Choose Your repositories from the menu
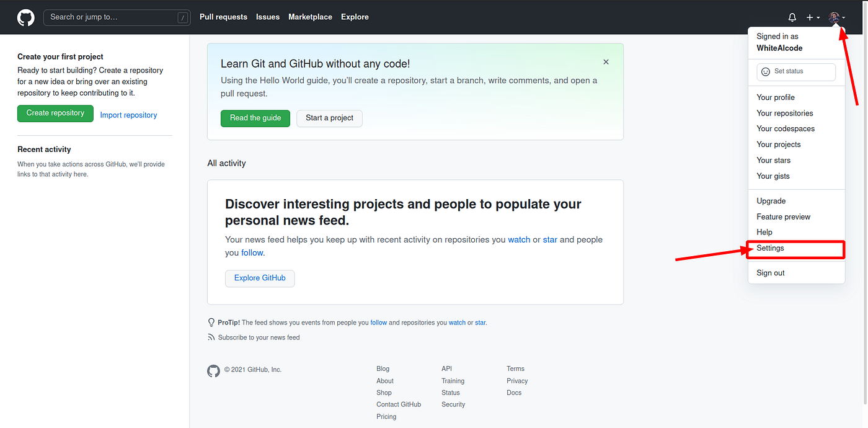 pyautogui.click(x=785, y=113)
